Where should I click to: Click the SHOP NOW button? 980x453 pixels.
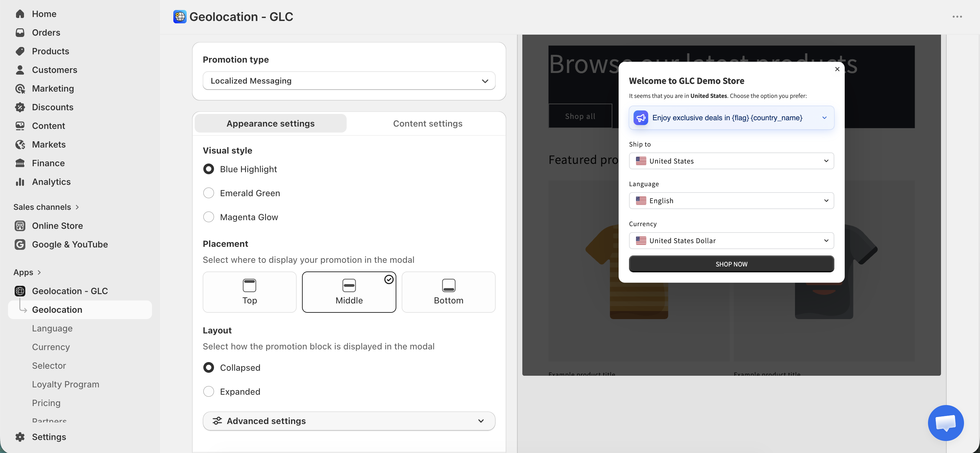(x=731, y=264)
